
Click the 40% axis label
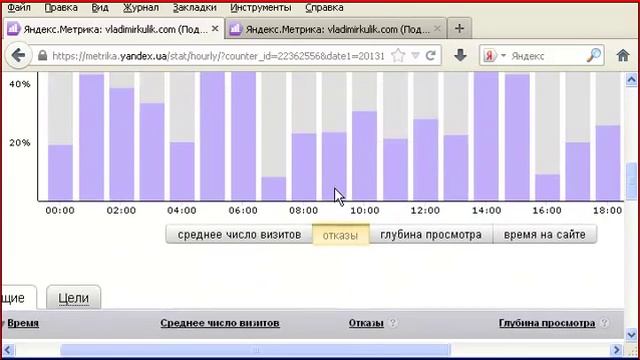[x=20, y=84]
